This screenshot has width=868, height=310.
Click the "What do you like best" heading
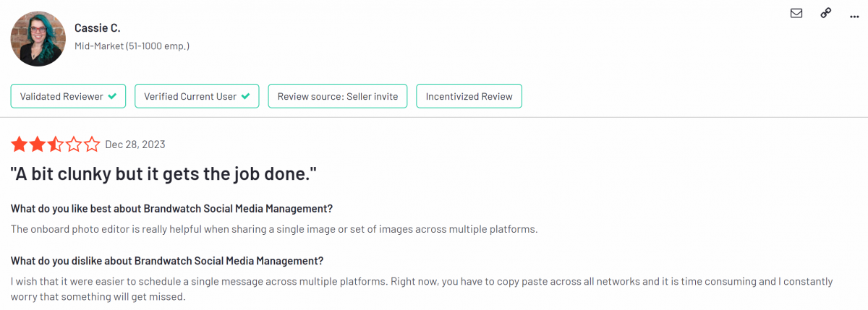click(x=172, y=209)
